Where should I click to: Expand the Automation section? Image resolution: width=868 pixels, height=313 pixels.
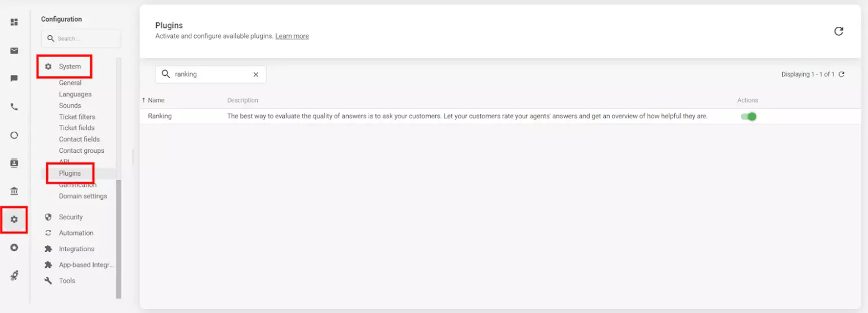point(76,233)
